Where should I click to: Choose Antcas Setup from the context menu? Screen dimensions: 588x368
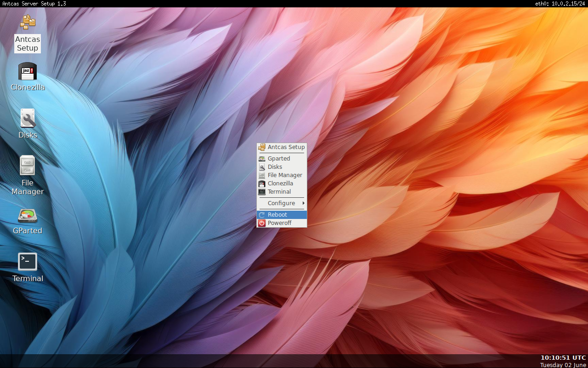pyautogui.click(x=282, y=147)
